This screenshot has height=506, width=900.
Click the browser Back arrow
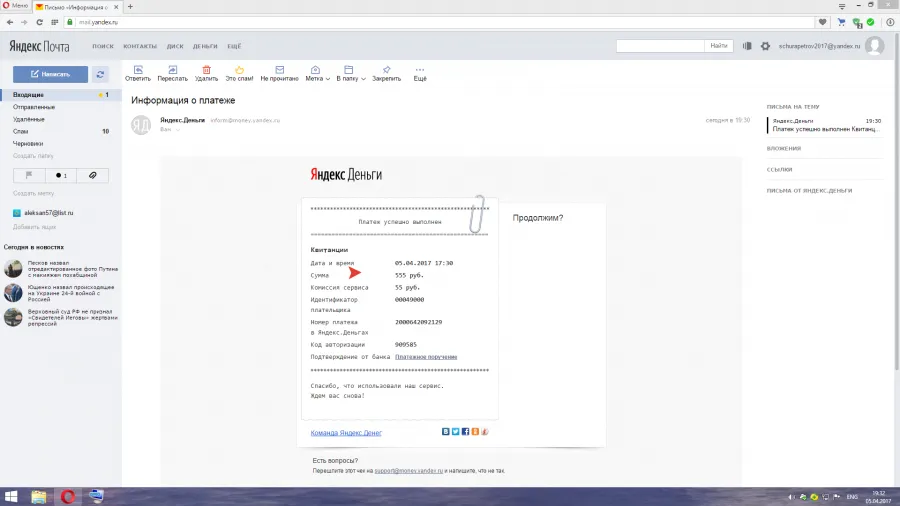(10, 22)
